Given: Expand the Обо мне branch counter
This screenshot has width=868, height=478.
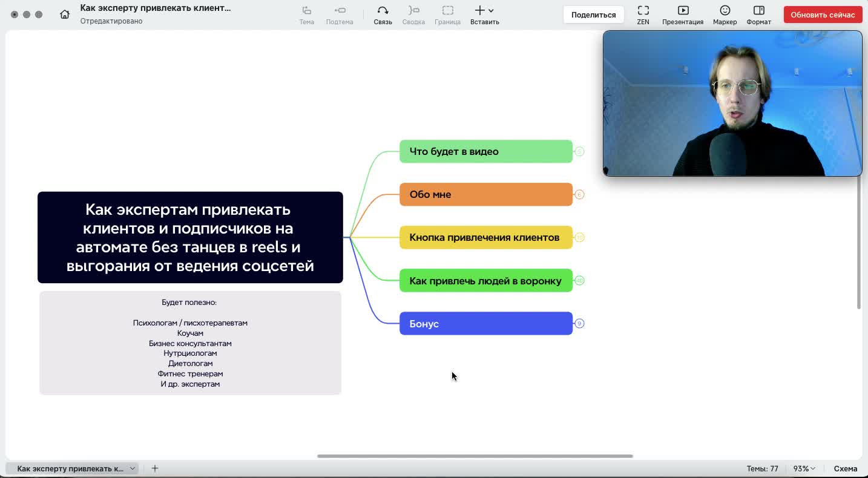Looking at the screenshot, I should pos(579,194).
